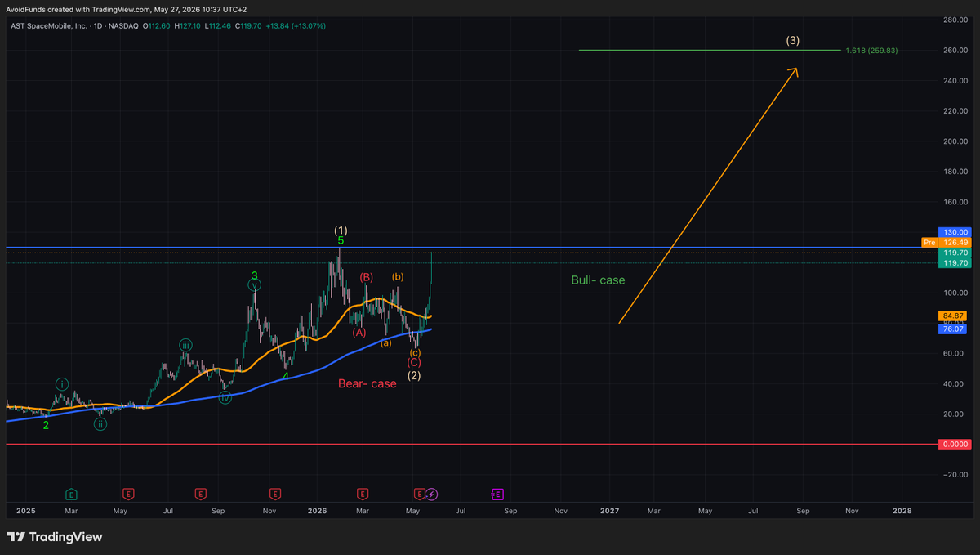The image size is (980, 555).
Task: Click the red (A) wave label
Action: [359, 332]
